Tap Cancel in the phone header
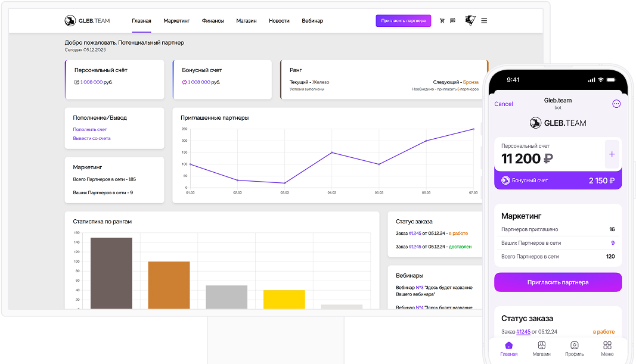 click(x=504, y=104)
